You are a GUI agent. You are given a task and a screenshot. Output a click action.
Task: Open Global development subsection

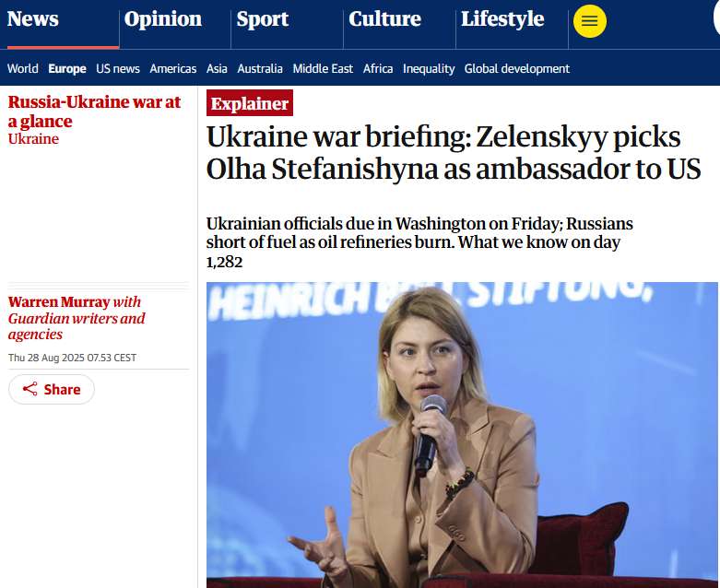point(517,68)
